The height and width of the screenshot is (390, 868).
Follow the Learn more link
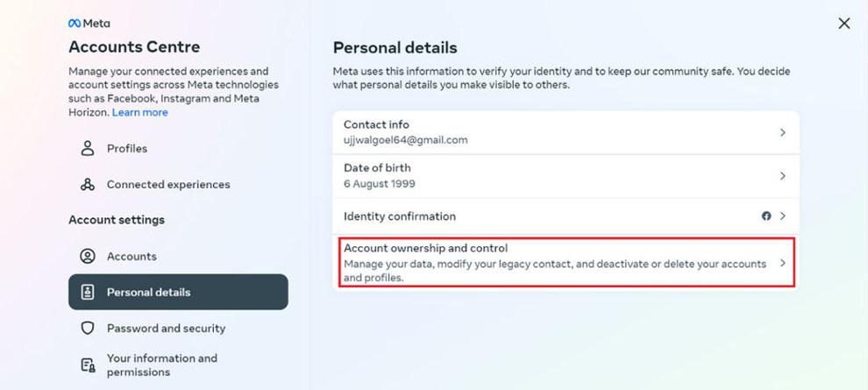(x=139, y=112)
